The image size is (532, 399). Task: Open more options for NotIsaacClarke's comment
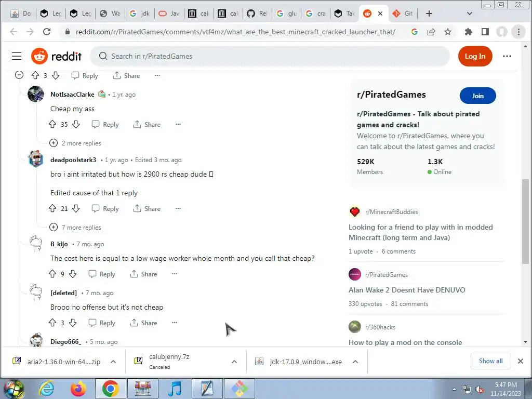(178, 125)
